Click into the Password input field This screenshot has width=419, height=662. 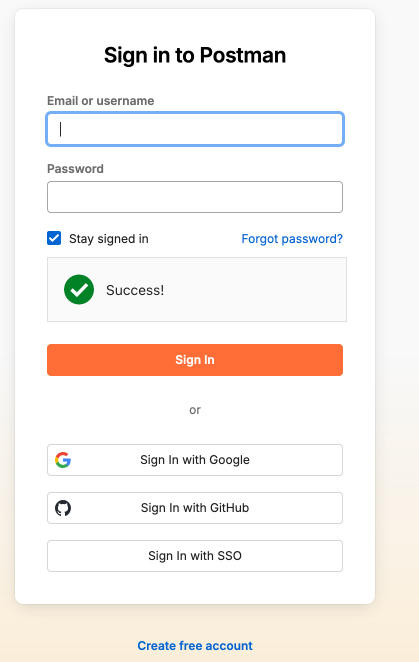(195, 197)
